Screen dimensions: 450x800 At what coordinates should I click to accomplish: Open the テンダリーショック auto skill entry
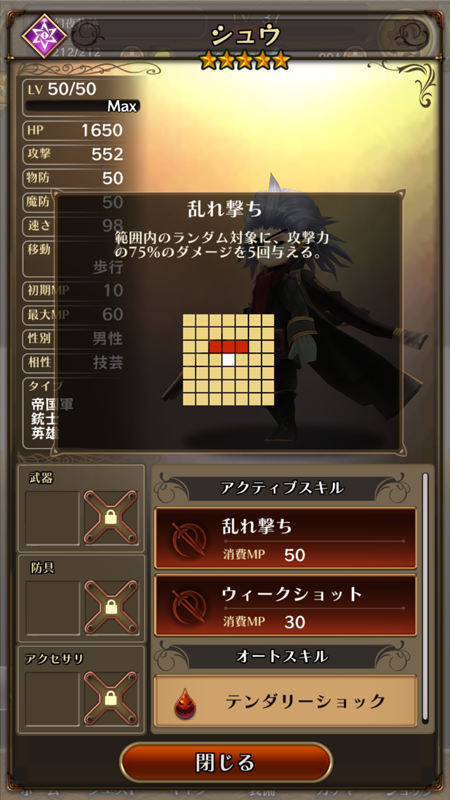(285, 702)
